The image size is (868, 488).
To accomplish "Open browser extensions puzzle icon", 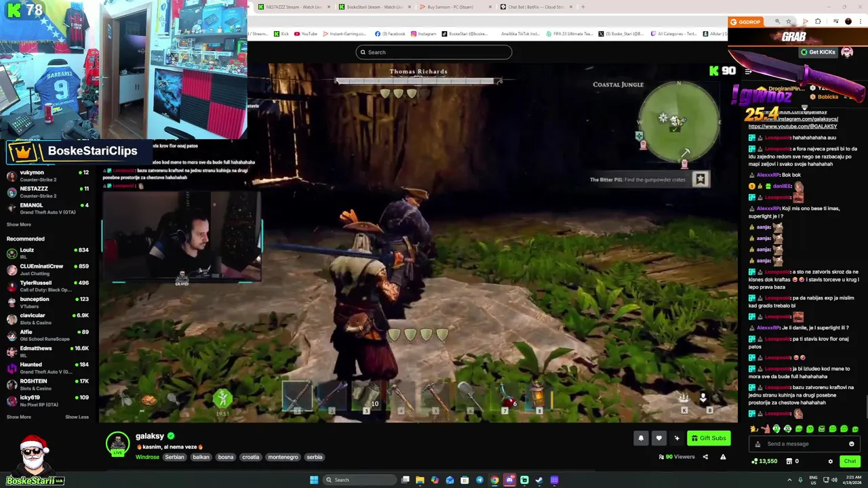I will (818, 22).
